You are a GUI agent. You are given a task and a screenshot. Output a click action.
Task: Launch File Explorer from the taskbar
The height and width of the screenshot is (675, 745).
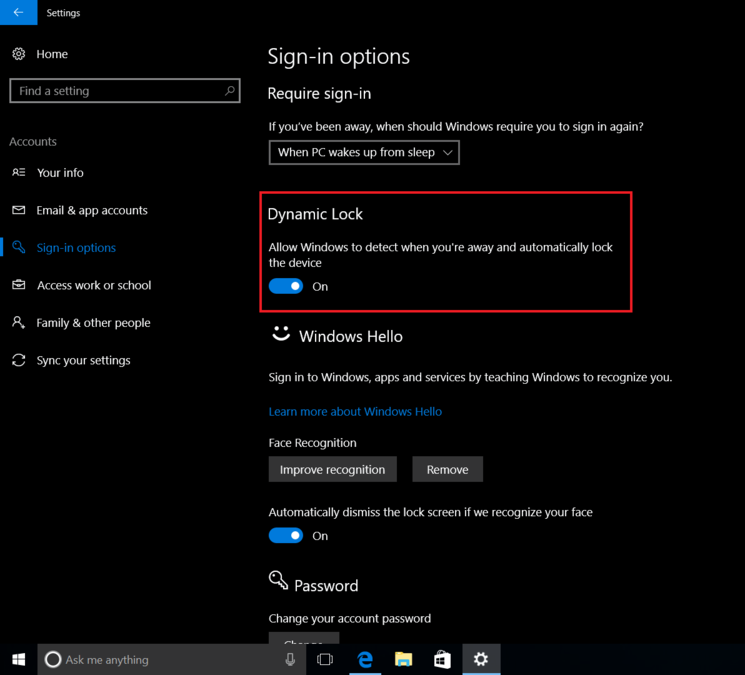tap(403, 659)
